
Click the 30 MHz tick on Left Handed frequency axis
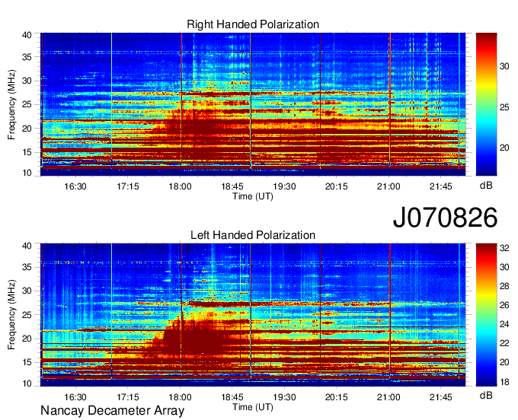(x=27, y=291)
